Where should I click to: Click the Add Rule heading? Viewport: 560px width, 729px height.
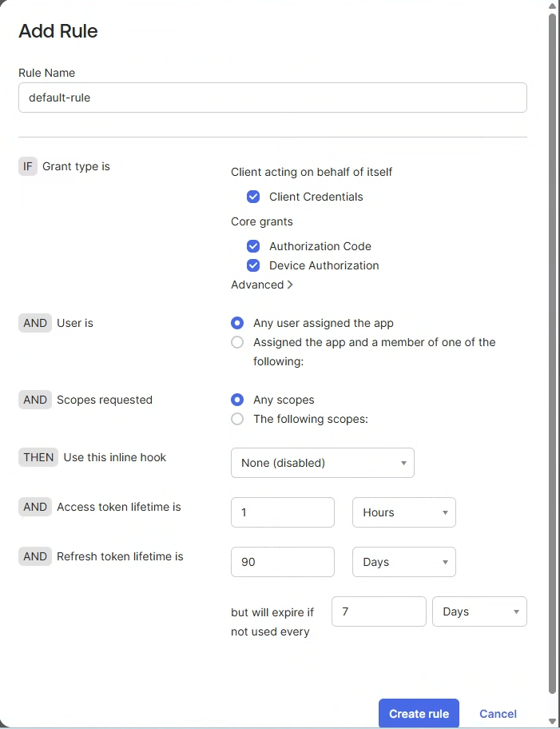[58, 31]
